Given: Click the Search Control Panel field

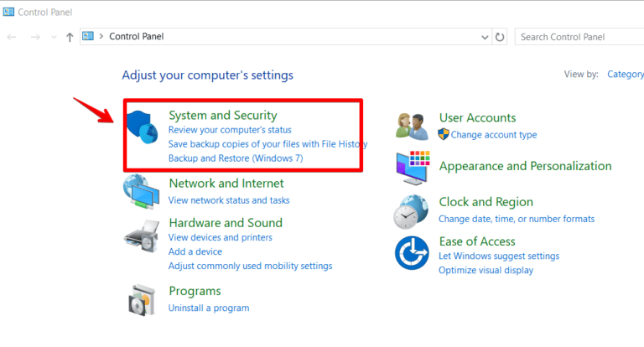Looking at the screenshot, I should tap(579, 37).
